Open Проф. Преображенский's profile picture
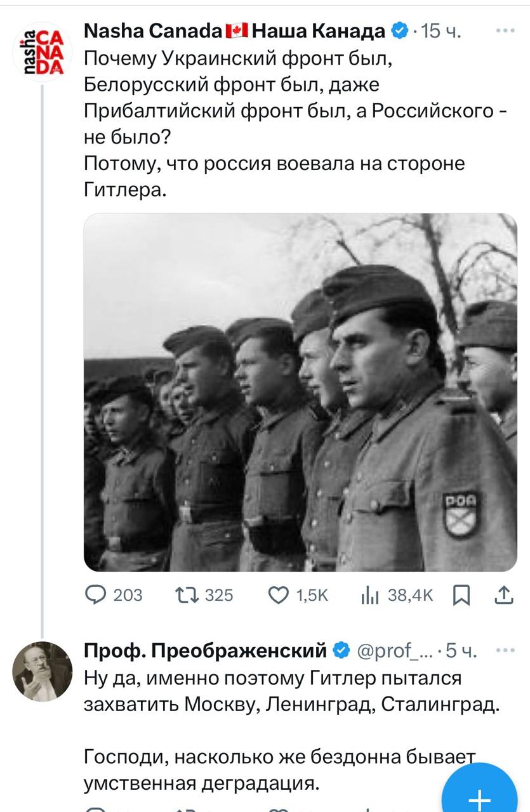530x812 pixels. [x=43, y=671]
